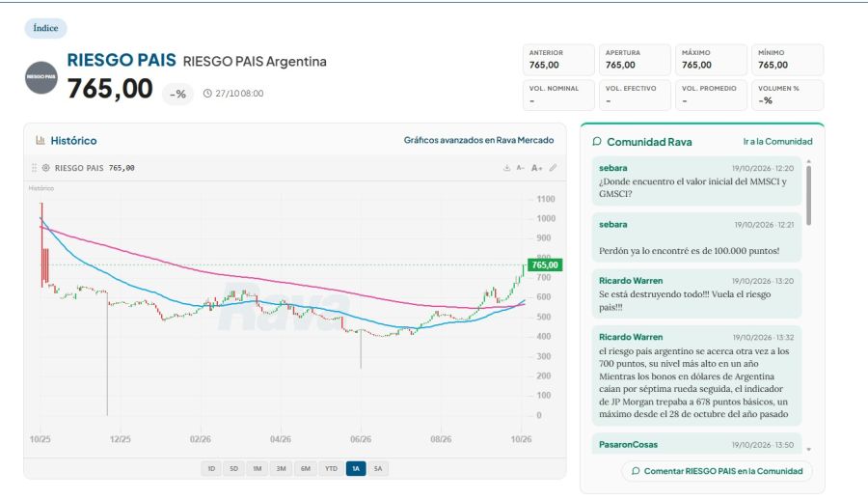
Task: Click the Índice tag pill
Action: [45, 28]
